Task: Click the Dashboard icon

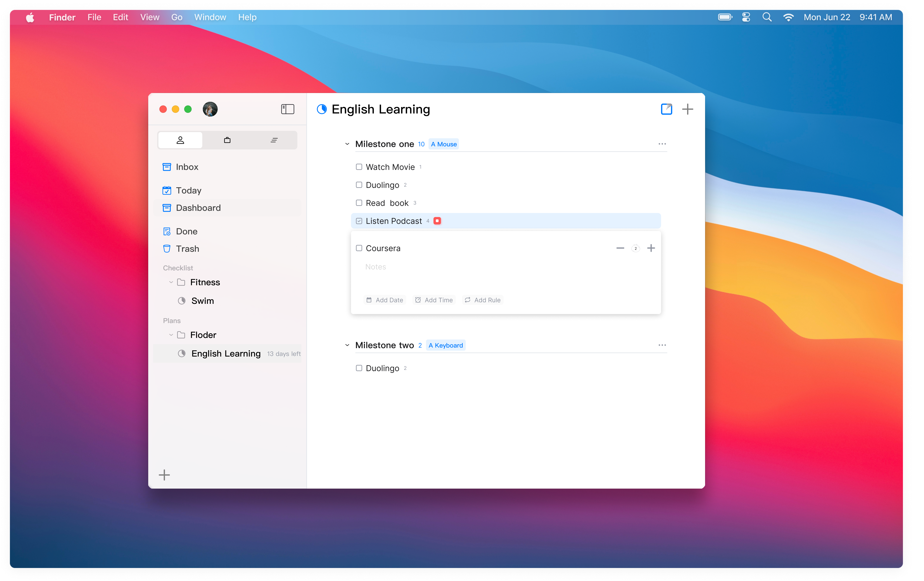Action: coord(167,208)
